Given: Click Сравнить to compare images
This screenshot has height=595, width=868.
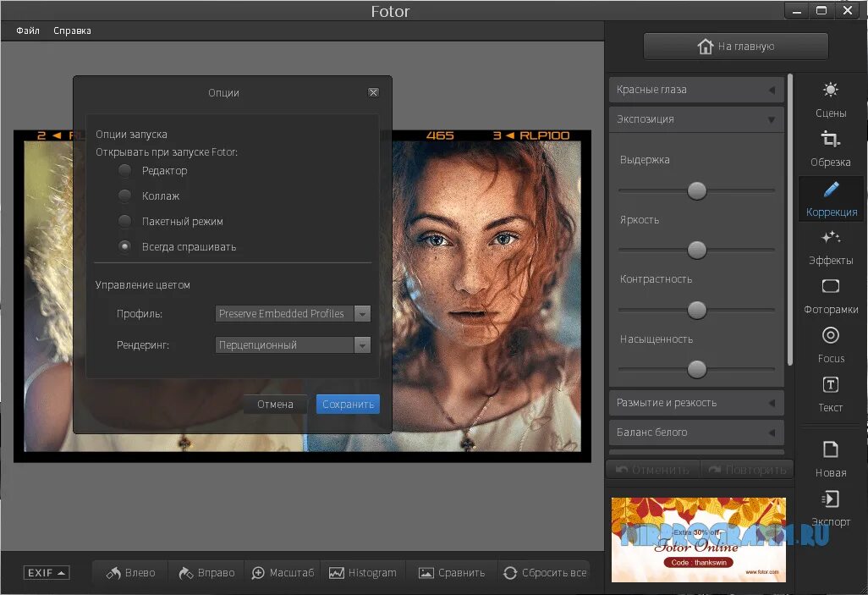Looking at the screenshot, I should click(x=451, y=573).
